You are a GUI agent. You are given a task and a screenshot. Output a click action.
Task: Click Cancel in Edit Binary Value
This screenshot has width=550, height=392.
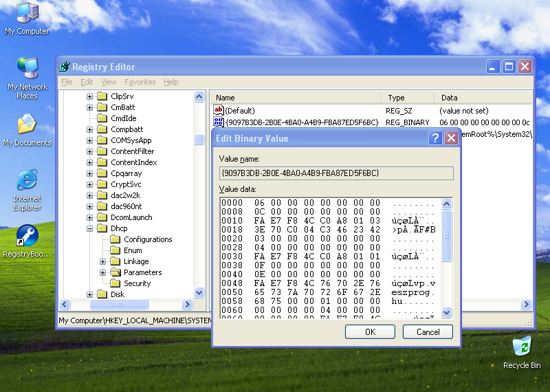428,331
